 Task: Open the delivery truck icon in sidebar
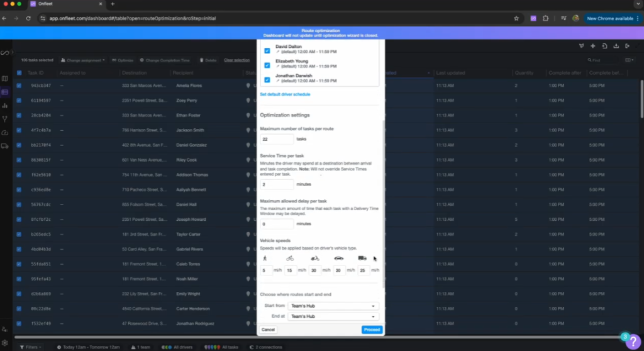click(5, 147)
